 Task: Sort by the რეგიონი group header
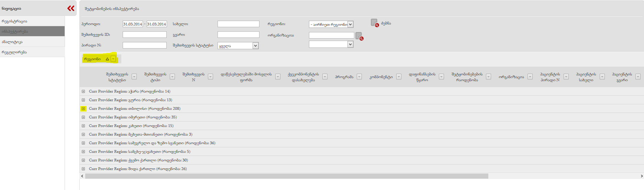[x=93, y=59]
